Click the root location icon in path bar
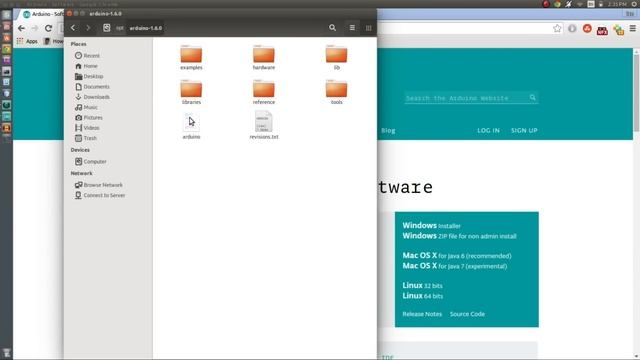640x360 pixels. coord(107,28)
